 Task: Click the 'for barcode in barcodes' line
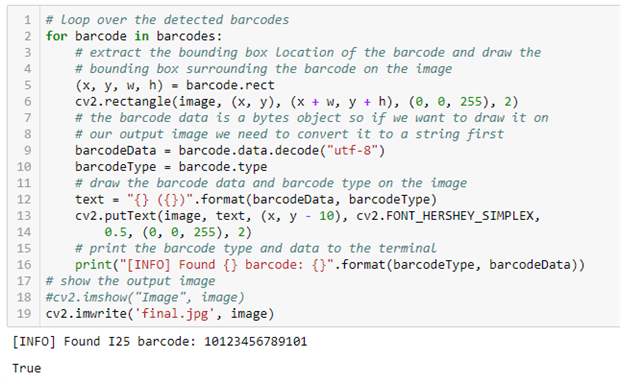coord(134,36)
